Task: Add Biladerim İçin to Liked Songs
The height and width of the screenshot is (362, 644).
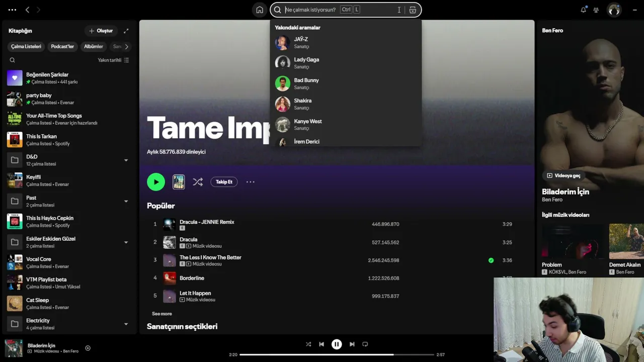Action: (x=88, y=348)
